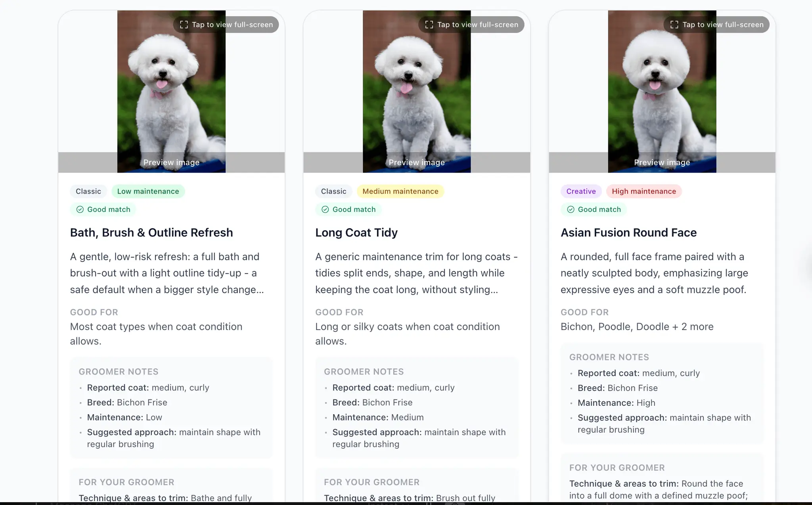
Task: Click full-screen icon on Long Coat Tidy card
Action: (x=429, y=25)
